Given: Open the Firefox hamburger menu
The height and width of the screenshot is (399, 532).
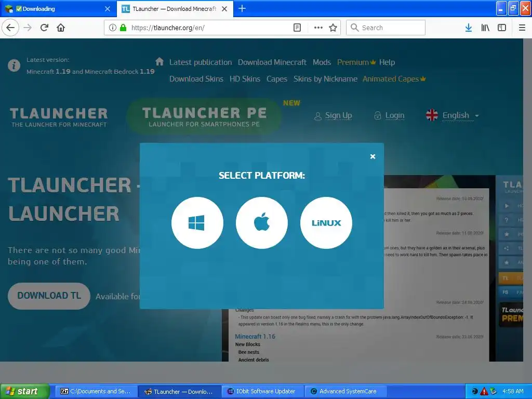Looking at the screenshot, I should click(522, 28).
